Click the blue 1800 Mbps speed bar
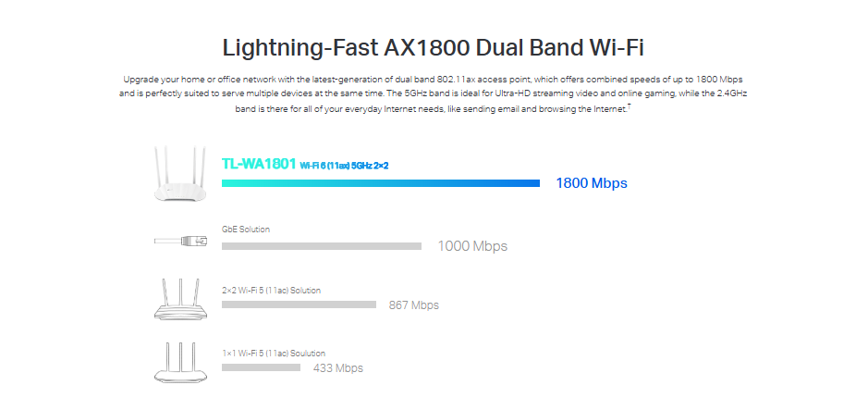 [380, 183]
